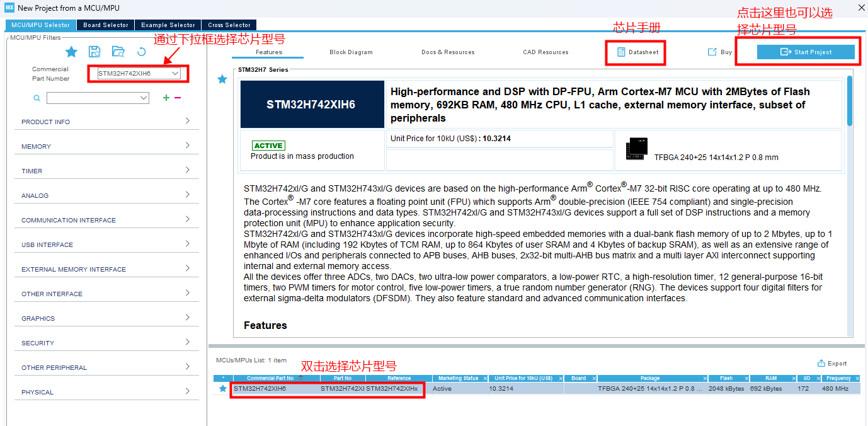Screen dimensions: 868x426
Task: Favorite STM32H742XIH6 with star beside details panel
Action: (222, 79)
